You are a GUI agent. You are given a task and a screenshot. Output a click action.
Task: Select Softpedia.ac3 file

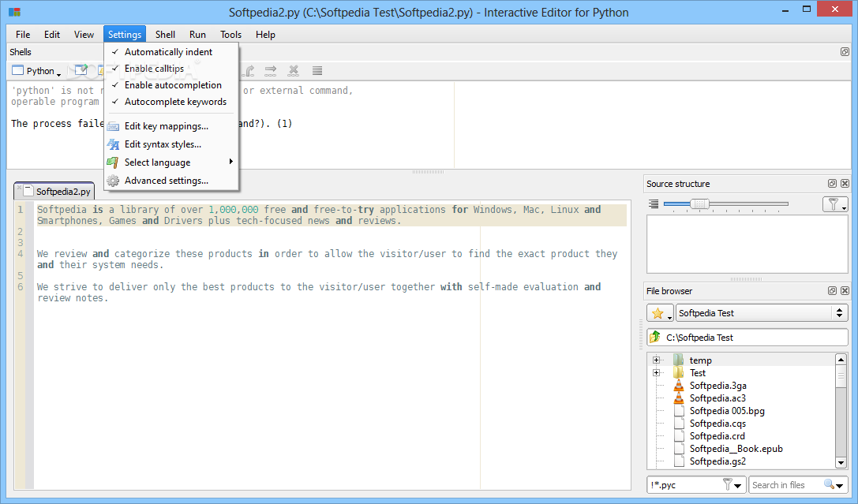coord(717,398)
